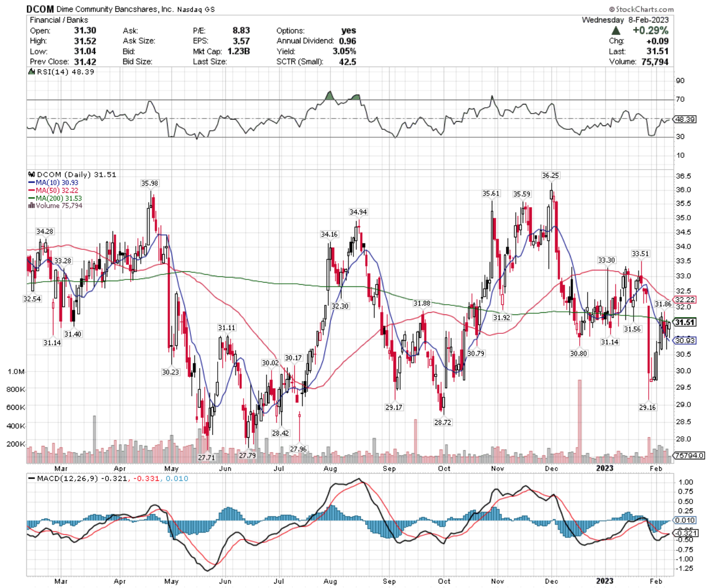
Task: Click the 36.25 peak price label
Action: click(550, 176)
